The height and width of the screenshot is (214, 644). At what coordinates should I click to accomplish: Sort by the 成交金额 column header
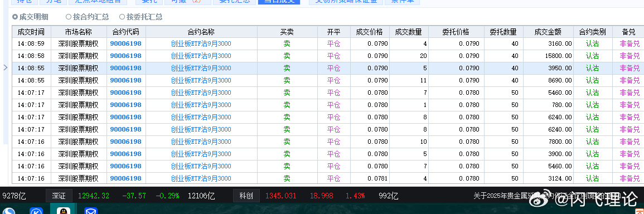click(x=548, y=32)
